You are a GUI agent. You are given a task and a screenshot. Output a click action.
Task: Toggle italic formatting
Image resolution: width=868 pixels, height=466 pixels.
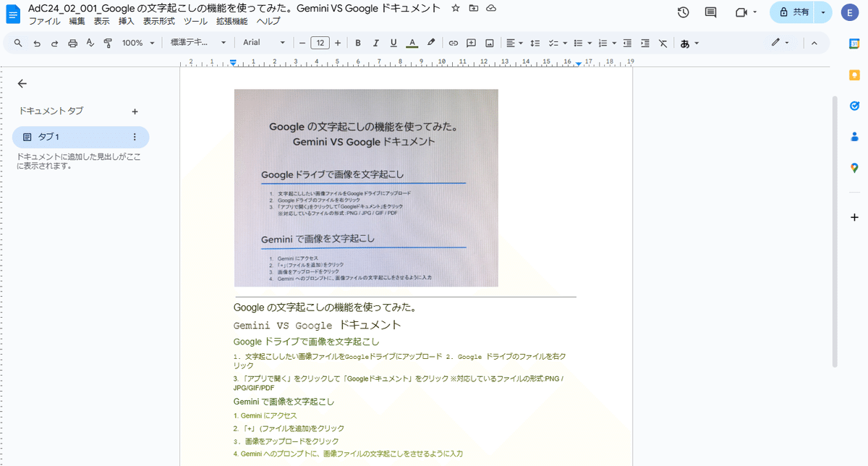coord(375,43)
